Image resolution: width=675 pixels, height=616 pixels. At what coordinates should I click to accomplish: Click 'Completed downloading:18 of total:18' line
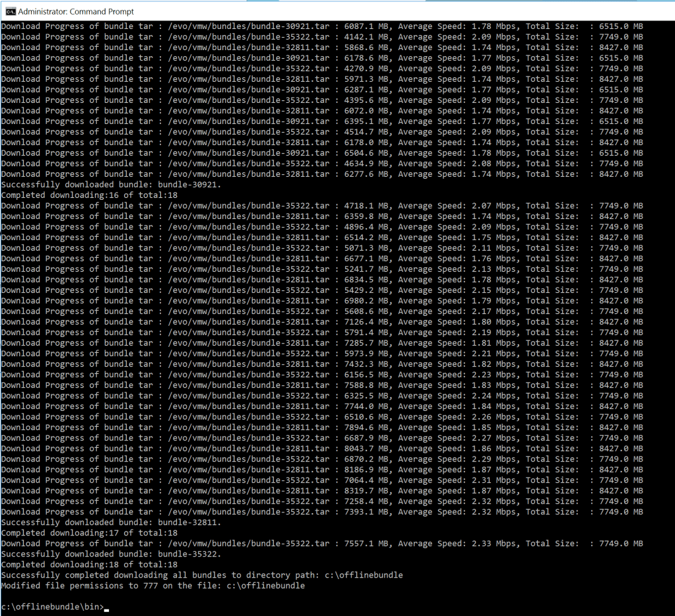click(89, 565)
